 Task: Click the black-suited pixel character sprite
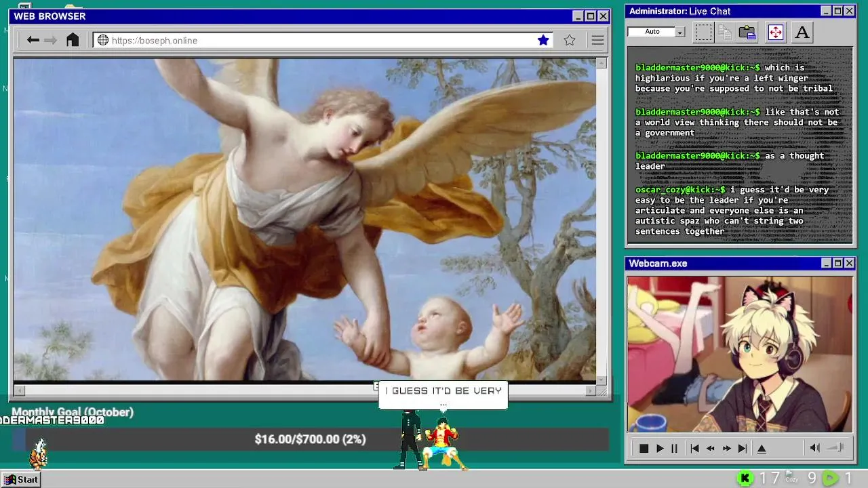pyautogui.click(x=410, y=439)
